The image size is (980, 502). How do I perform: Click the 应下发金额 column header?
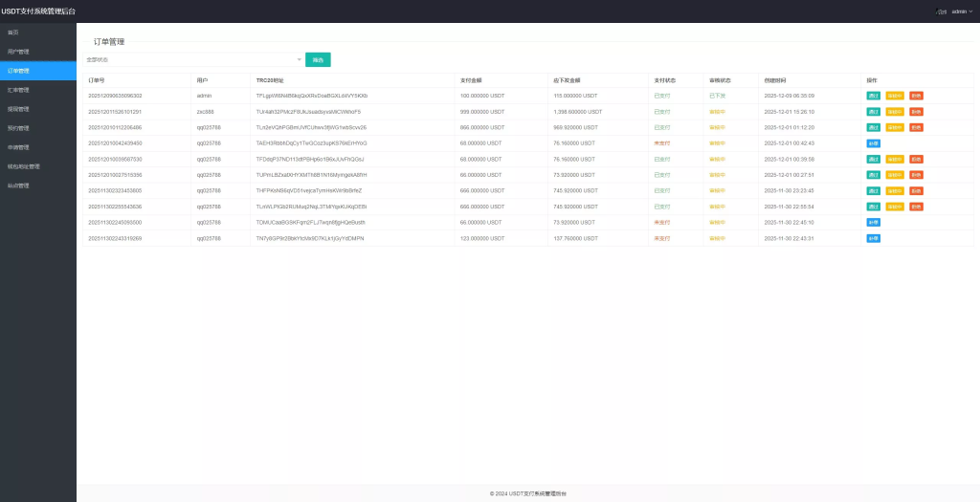pos(567,80)
